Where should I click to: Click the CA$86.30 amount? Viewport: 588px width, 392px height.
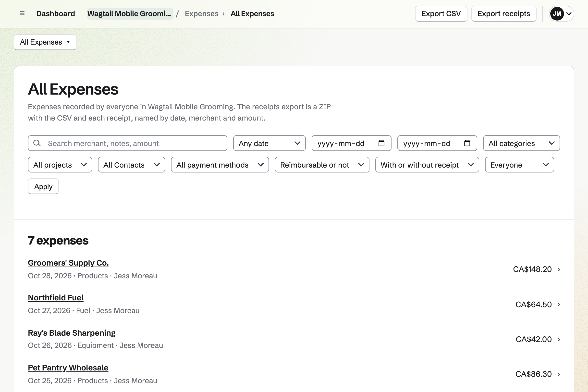pos(534,374)
